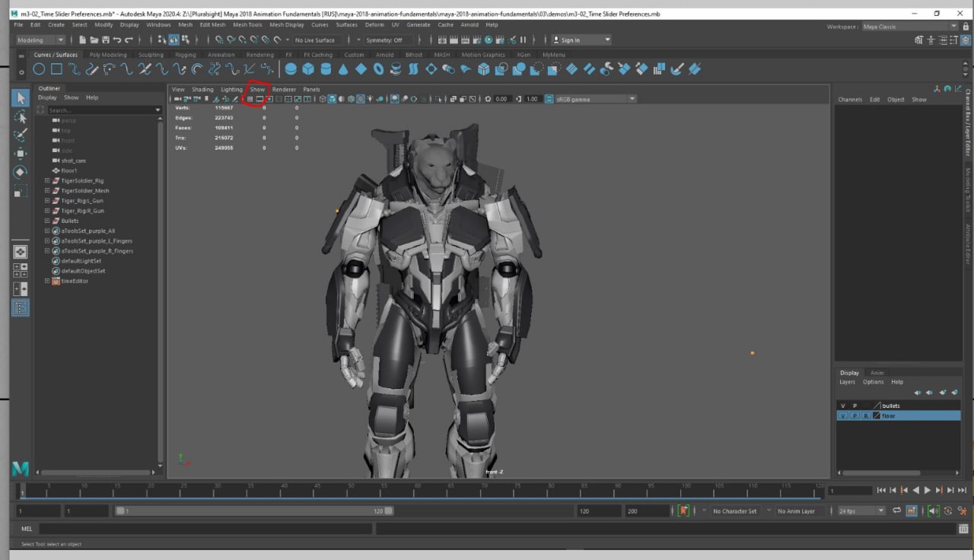
Task: Switch to the Rigging shelf tab
Action: tap(186, 55)
